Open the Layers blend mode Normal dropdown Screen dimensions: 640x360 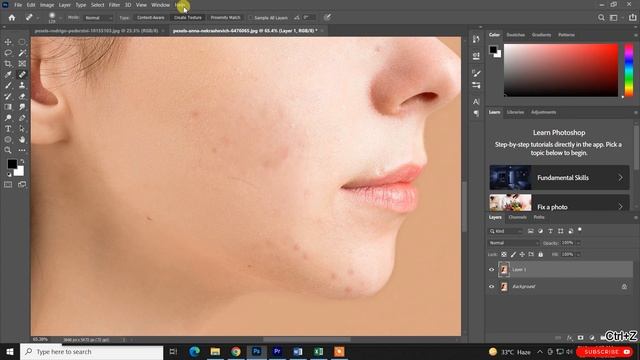[x=514, y=243]
